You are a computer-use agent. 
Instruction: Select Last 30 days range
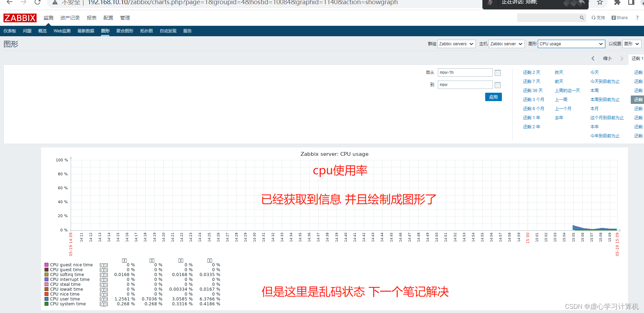(x=533, y=91)
